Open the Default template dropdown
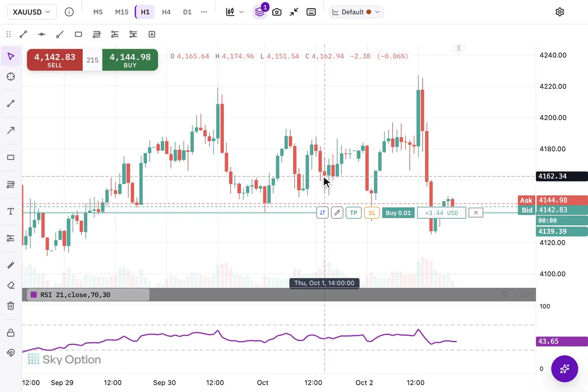 (x=356, y=12)
